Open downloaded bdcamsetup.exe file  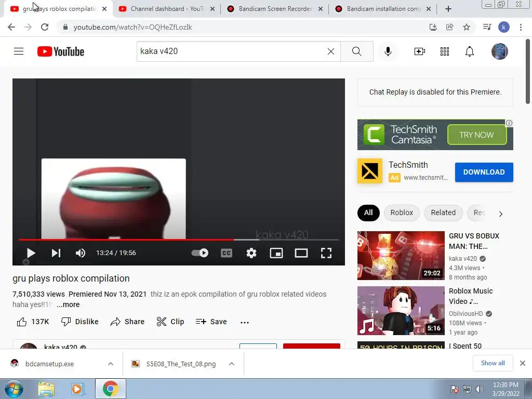click(x=49, y=364)
